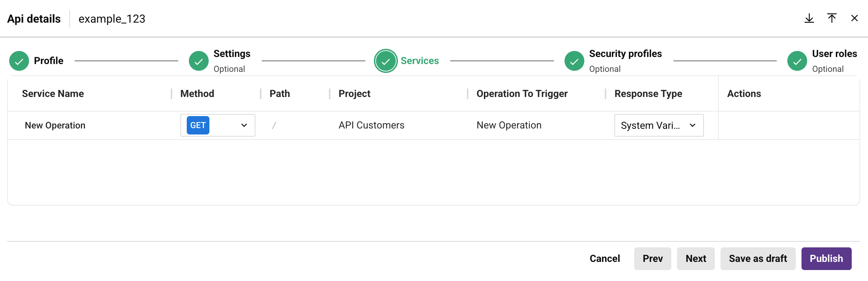
Task: Go to the Security profiles step
Action: click(x=625, y=54)
